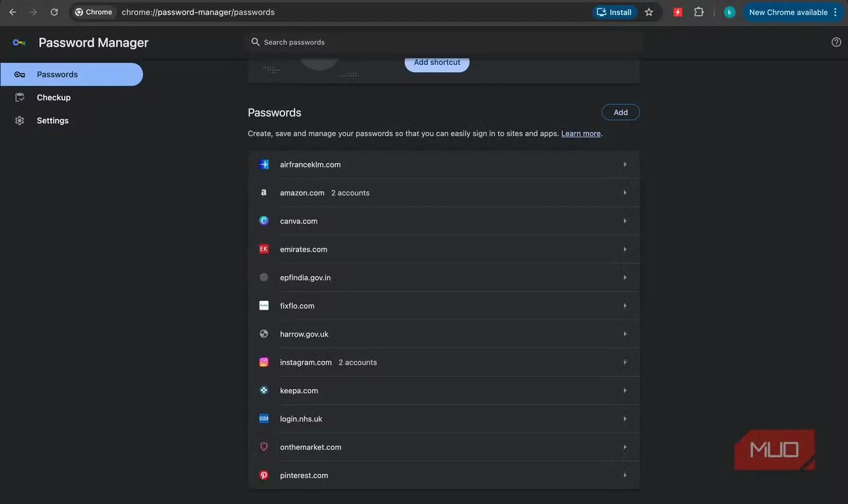Viewport: 848px width, 504px height.
Task: Expand the epfindia.gov.in entry arrow
Action: coord(625,277)
